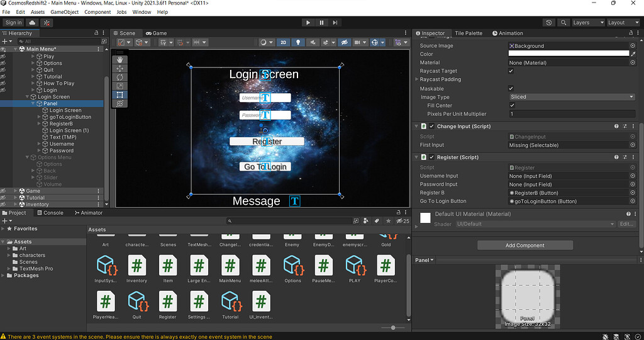Disable the Change Input script checkbox

(431, 126)
